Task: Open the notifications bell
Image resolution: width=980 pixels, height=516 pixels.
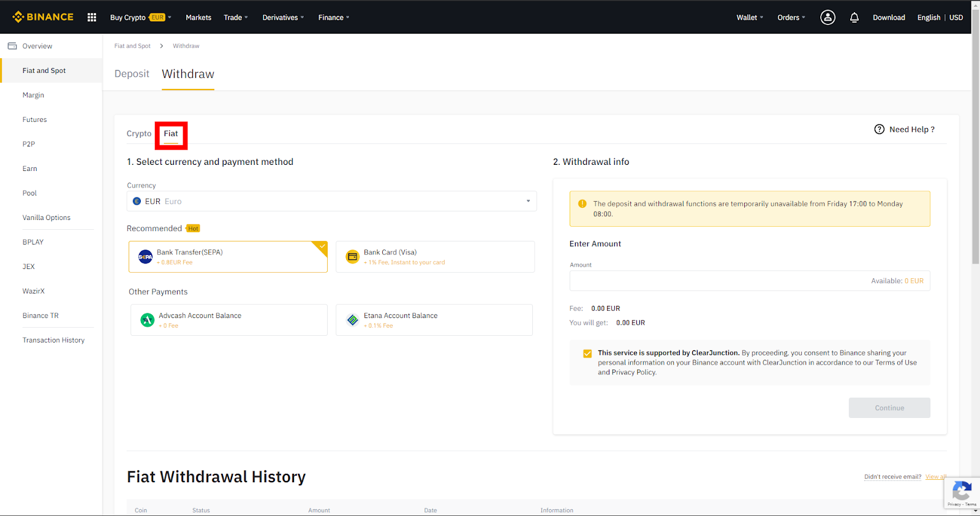Action: (854, 17)
